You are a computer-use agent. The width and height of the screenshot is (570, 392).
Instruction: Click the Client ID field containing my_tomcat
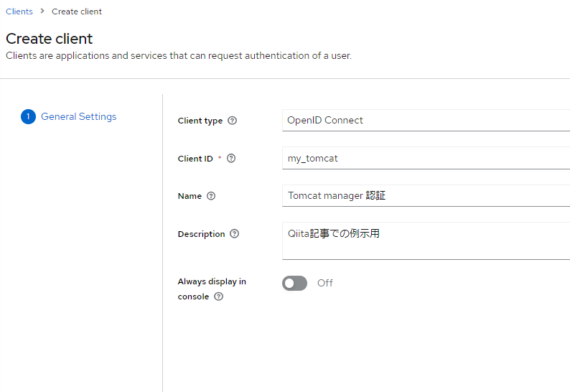coord(426,158)
